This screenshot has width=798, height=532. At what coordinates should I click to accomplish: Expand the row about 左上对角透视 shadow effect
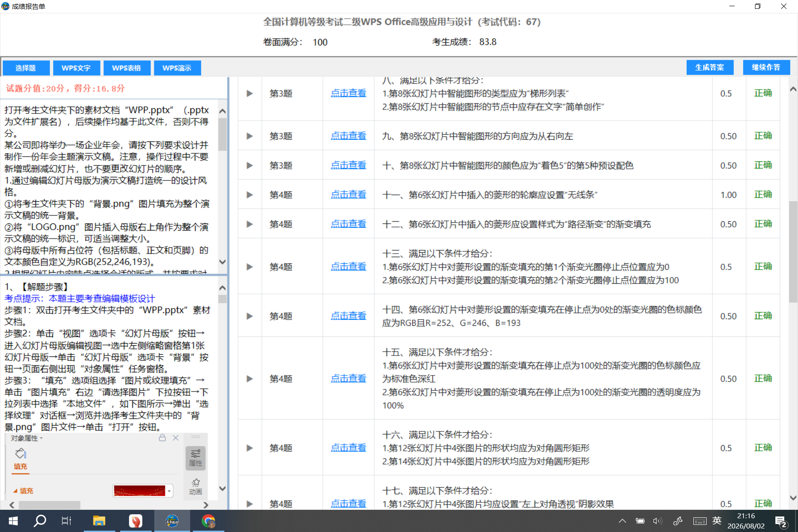coord(250,504)
